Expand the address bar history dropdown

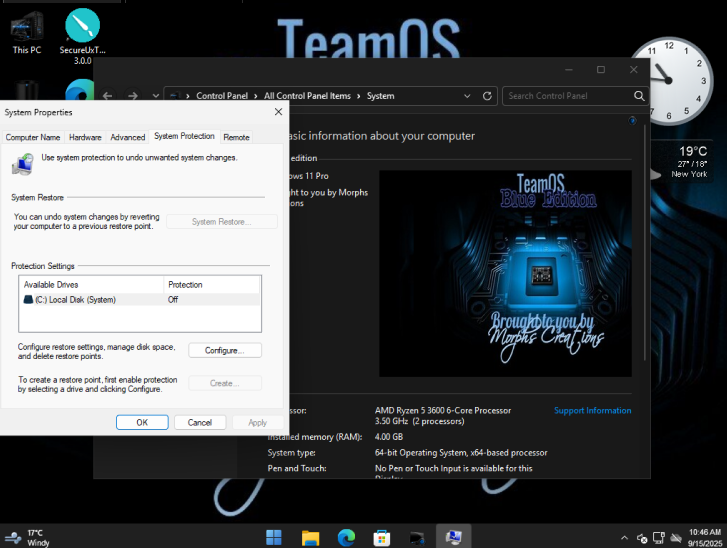point(467,96)
